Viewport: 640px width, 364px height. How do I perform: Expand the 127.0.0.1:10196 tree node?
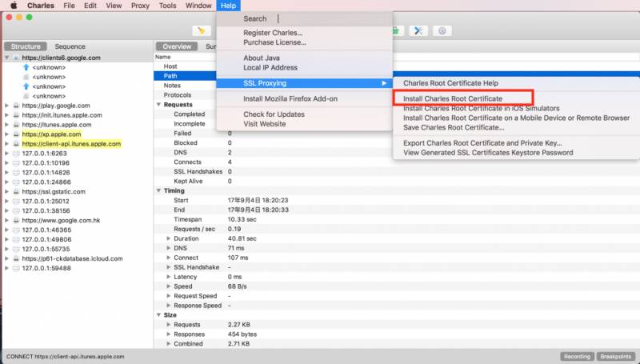point(6,163)
